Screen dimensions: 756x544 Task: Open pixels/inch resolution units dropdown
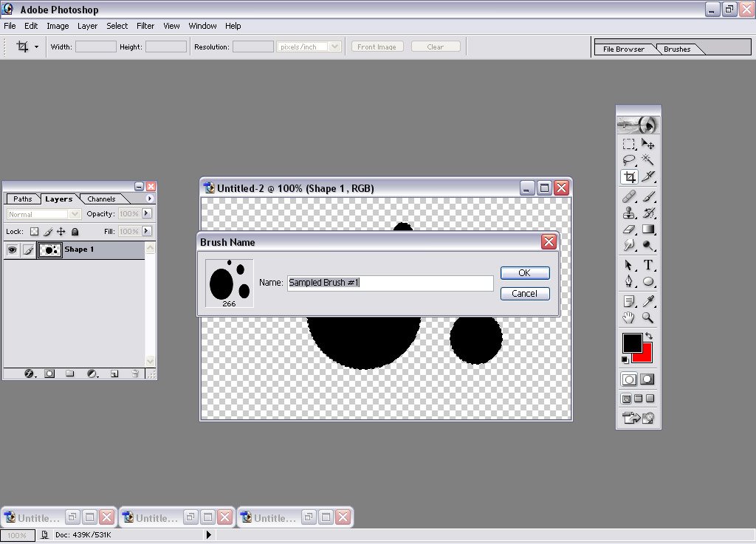coord(335,47)
